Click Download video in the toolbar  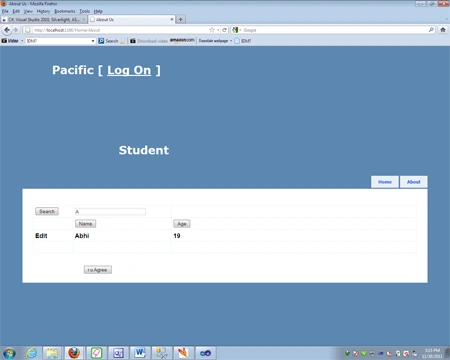[149, 41]
